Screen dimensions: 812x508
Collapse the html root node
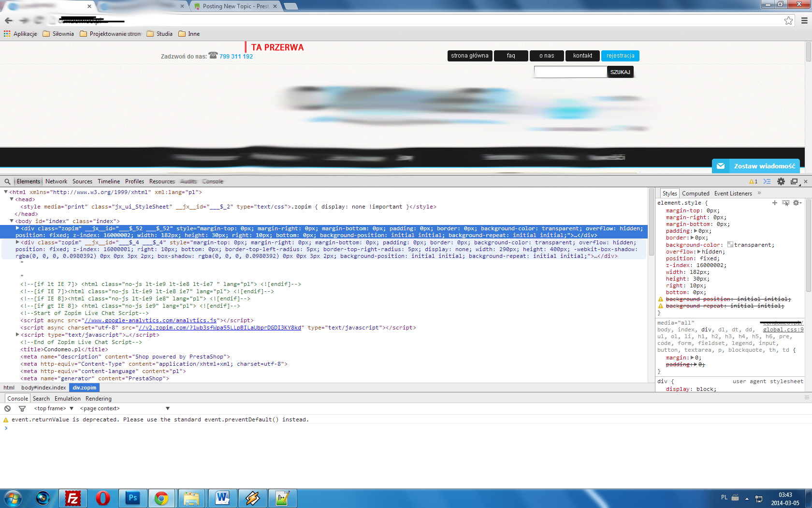[6, 192]
